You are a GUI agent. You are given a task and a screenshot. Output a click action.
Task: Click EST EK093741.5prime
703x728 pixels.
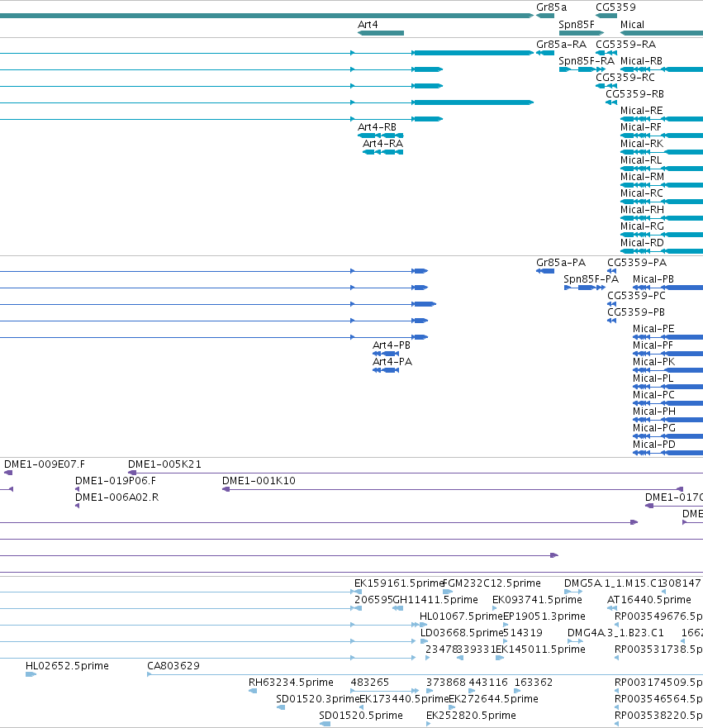coord(495,608)
